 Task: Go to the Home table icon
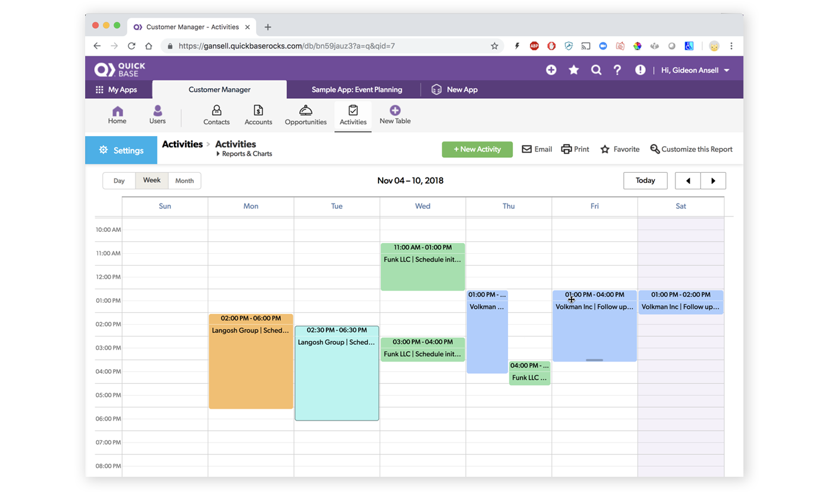[117, 115]
